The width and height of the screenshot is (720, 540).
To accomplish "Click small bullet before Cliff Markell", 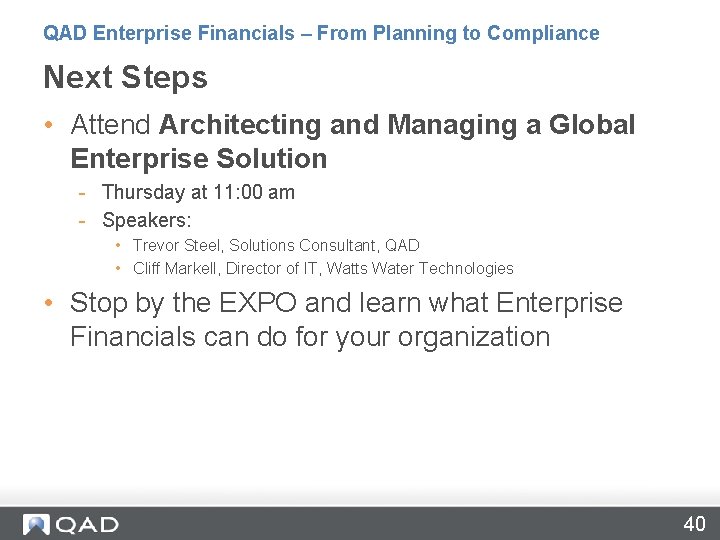I will [118, 268].
